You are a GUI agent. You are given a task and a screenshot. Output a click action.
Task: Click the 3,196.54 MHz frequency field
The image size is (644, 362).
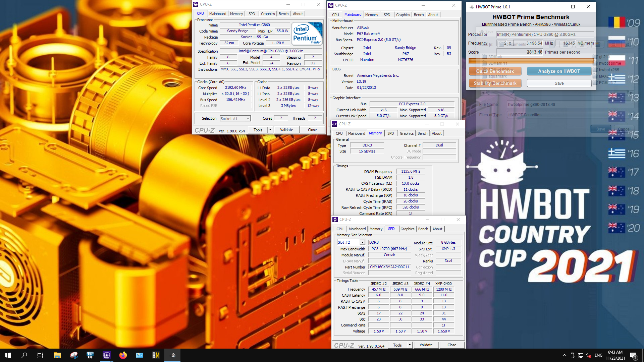[528, 43]
